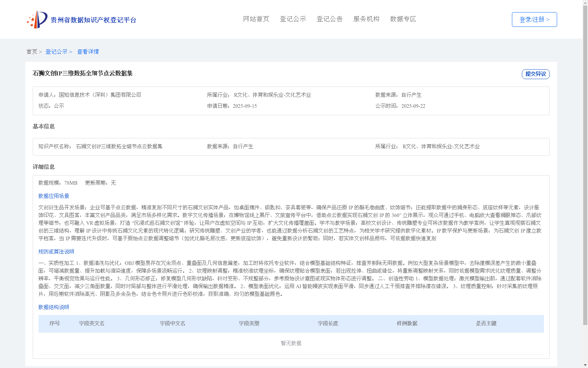Click the 字段中文名 column header
The height and width of the screenshot is (368, 588).
coord(172,323)
